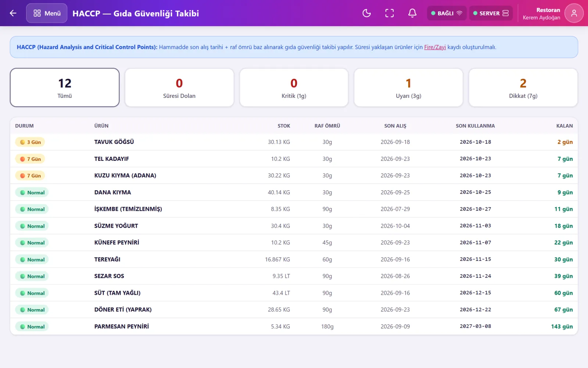Click the back arrow icon

pyautogui.click(x=13, y=13)
